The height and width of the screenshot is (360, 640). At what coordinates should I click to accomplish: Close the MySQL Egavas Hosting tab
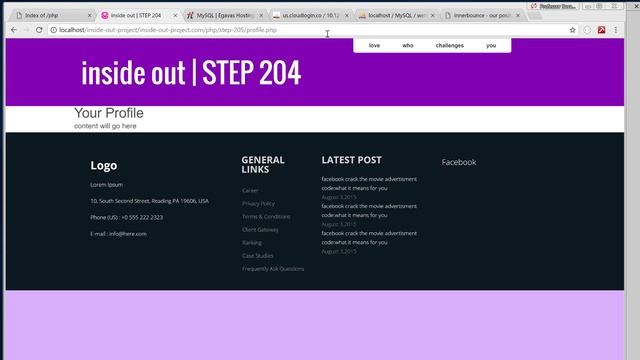261,15
